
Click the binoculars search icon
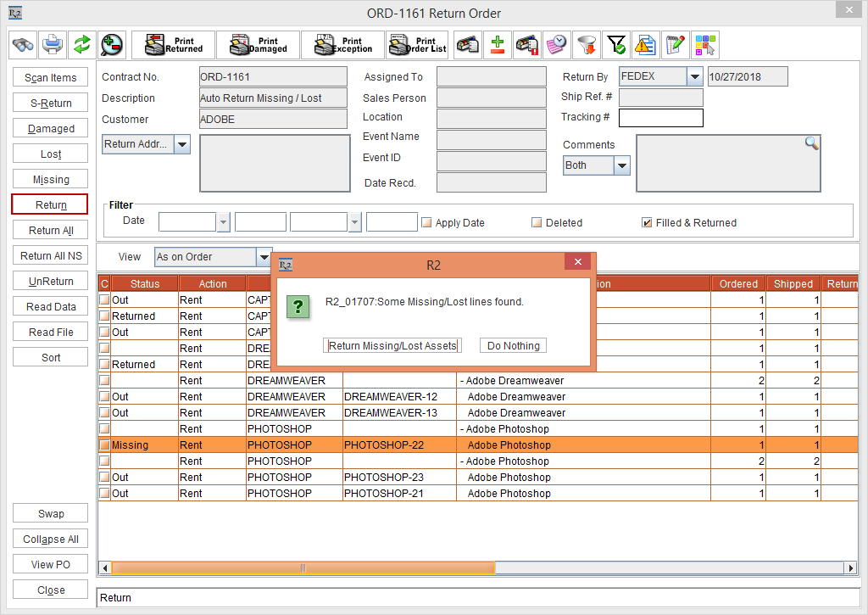click(24, 44)
